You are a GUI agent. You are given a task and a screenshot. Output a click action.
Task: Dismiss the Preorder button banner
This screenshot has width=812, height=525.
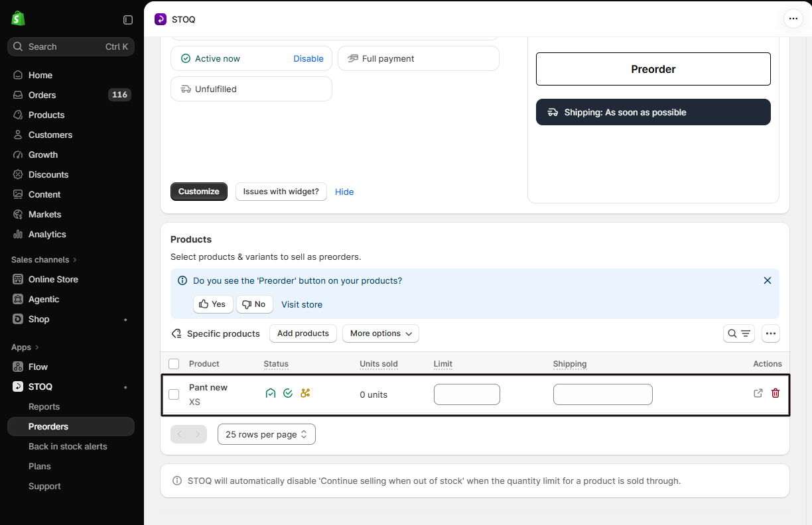coord(768,280)
